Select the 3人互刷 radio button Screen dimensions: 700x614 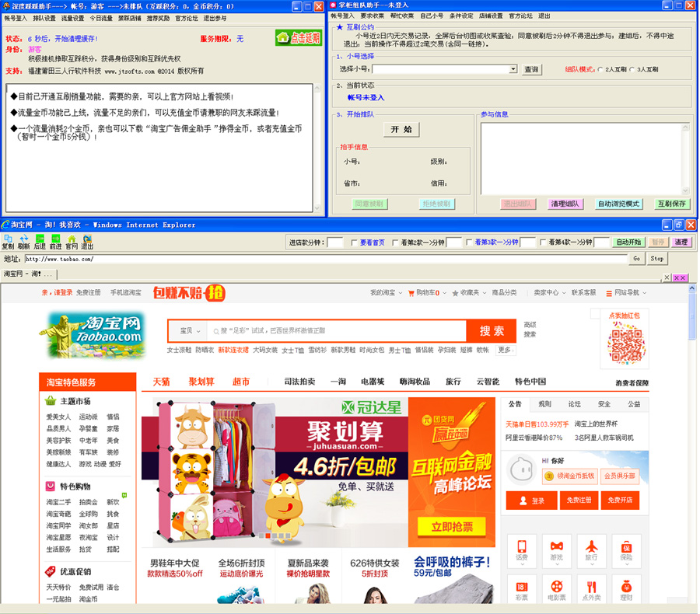pos(632,69)
